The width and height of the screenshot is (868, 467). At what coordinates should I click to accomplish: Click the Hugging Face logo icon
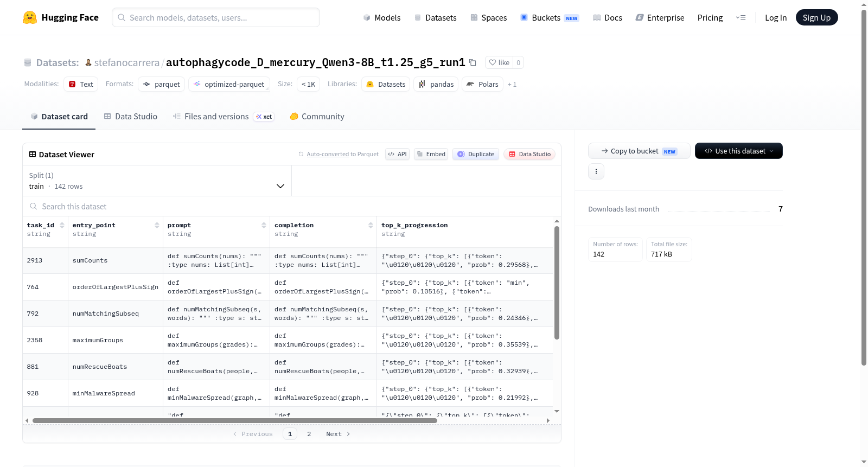coord(30,17)
